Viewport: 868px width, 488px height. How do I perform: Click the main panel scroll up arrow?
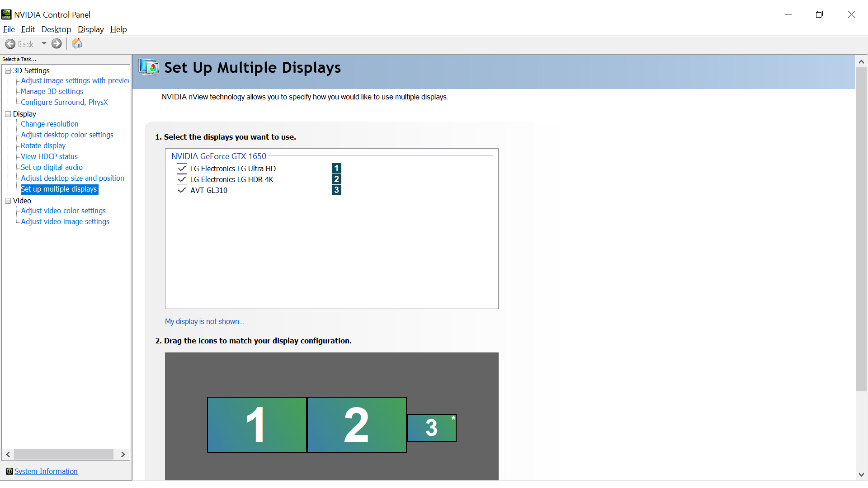[861, 61]
